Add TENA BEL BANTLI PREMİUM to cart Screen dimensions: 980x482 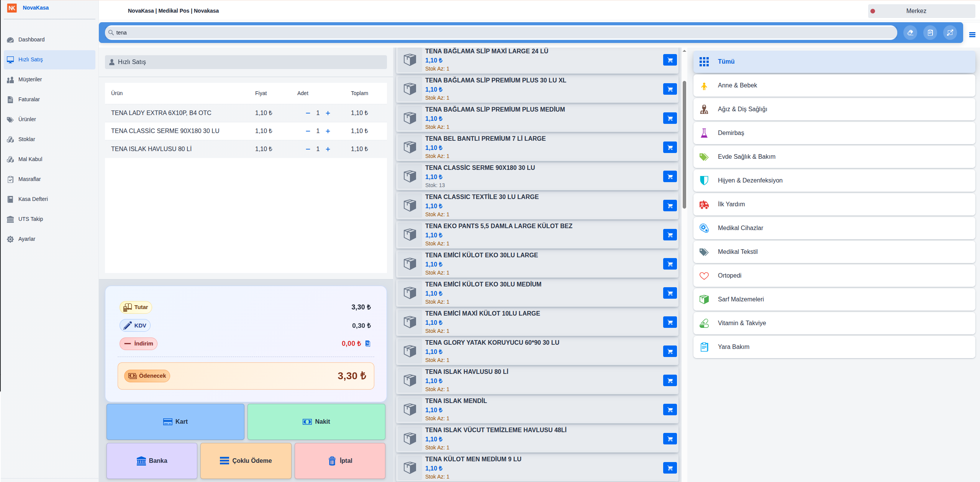coord(670,147)
